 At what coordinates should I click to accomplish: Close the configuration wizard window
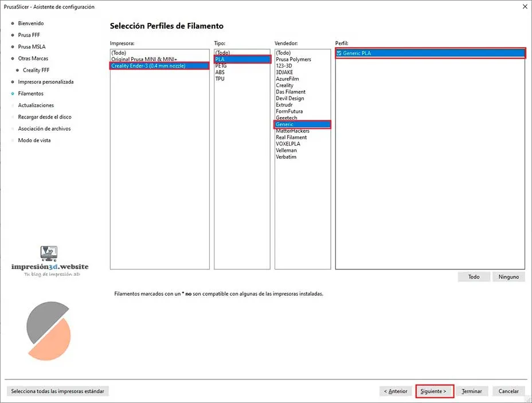[x=525, y=6]
